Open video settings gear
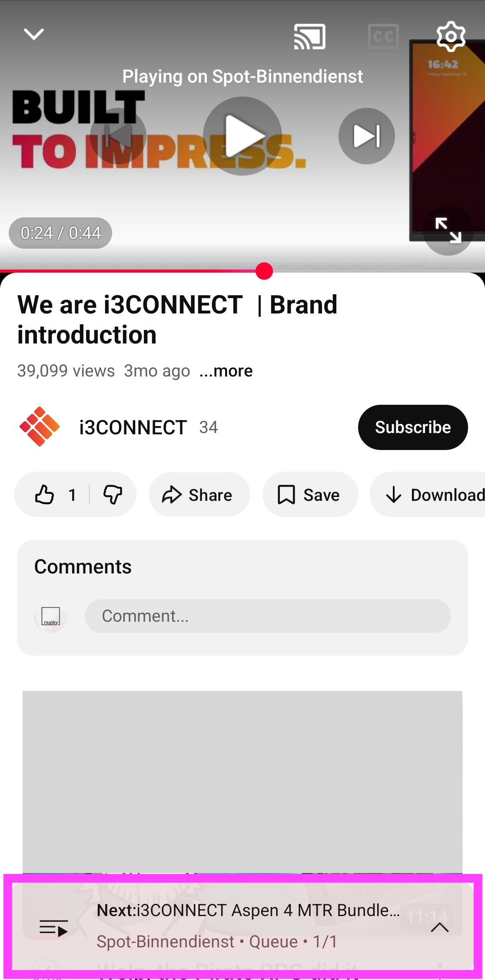 click(451, 37)
